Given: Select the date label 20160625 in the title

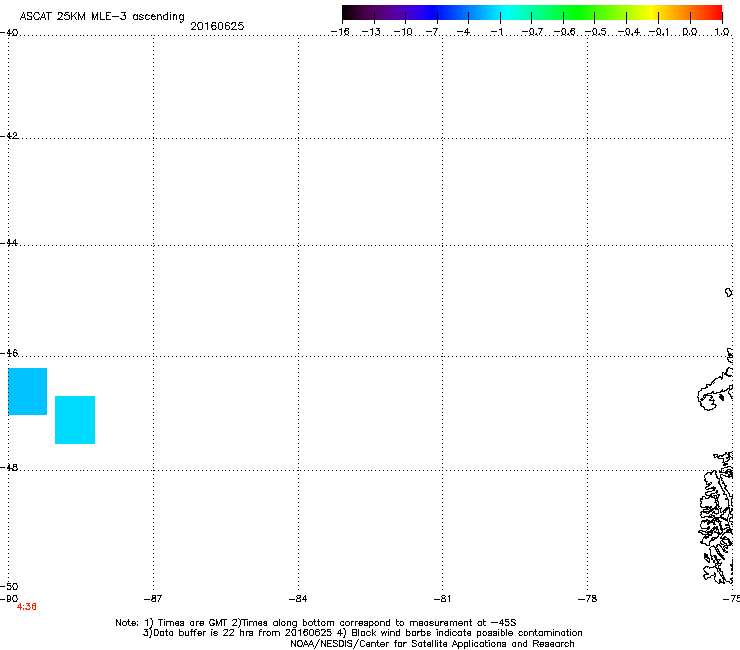Looking at the screenshot, I should pos(217,26).
